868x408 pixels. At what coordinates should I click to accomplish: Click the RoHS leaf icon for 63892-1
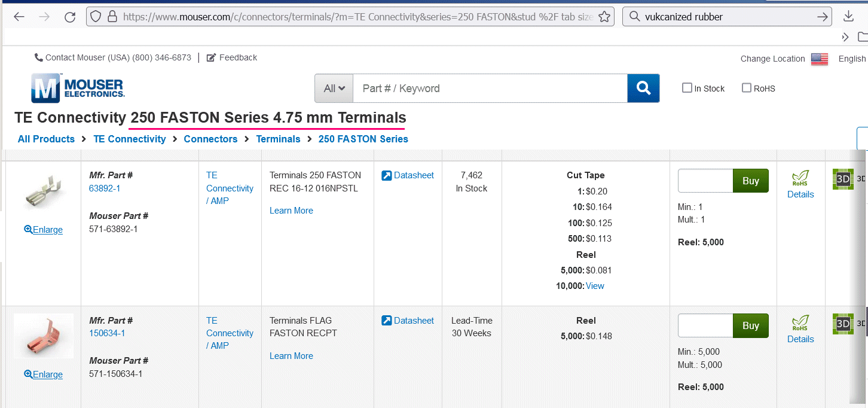tap(800, 178)
